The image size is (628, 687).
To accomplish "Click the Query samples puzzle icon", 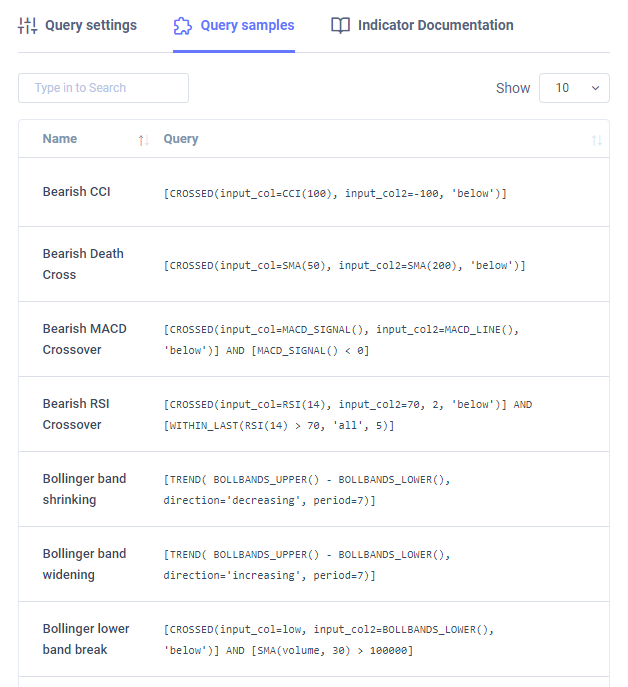I will point(183,26).
